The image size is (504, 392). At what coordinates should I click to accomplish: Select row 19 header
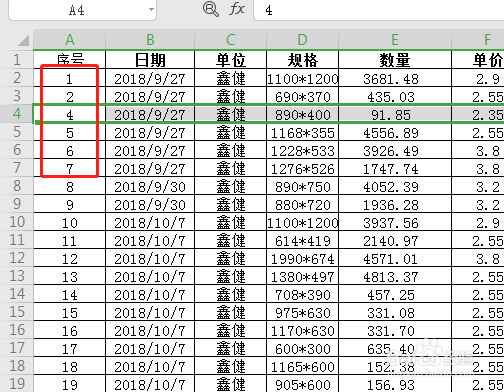[x=17, y=383]
